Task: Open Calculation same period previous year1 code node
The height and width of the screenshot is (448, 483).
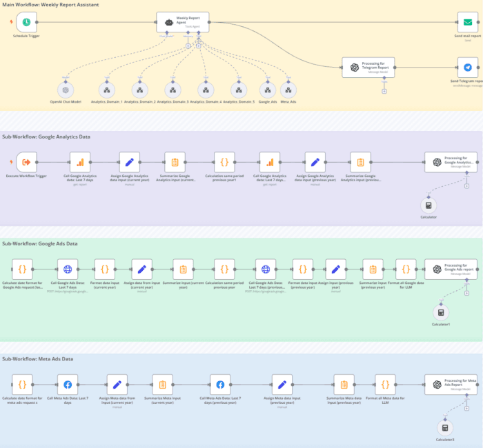Action: point(224,162)
